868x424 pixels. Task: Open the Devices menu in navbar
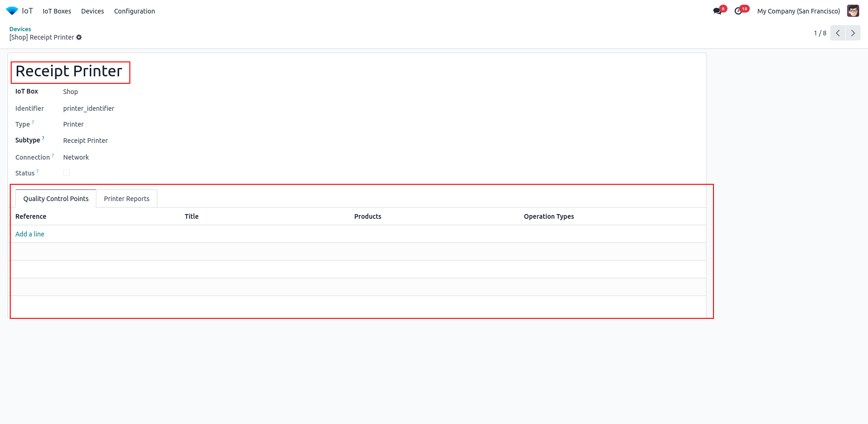coord(93,11)
